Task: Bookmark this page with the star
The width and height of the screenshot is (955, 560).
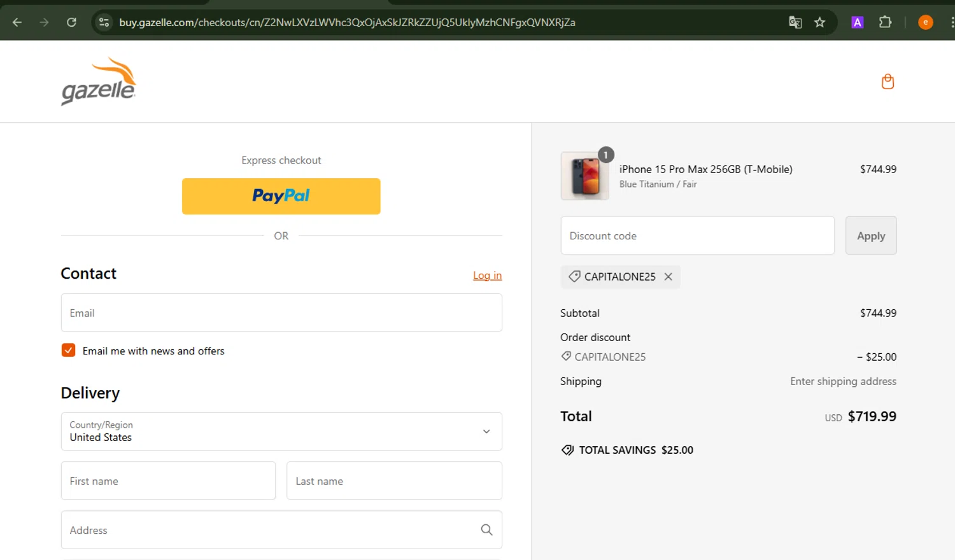Action: (x=819, y=22)
